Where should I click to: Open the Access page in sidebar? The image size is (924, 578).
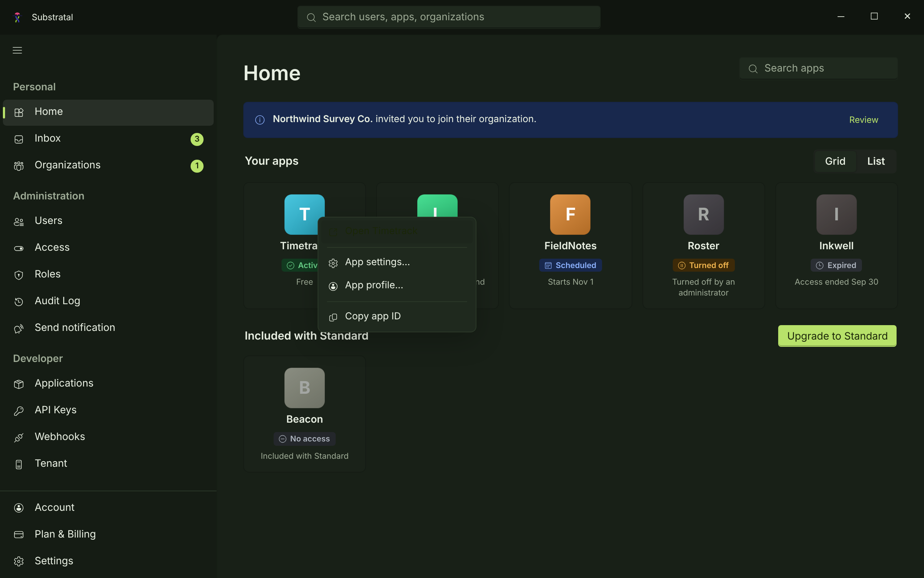pos(108,248)
